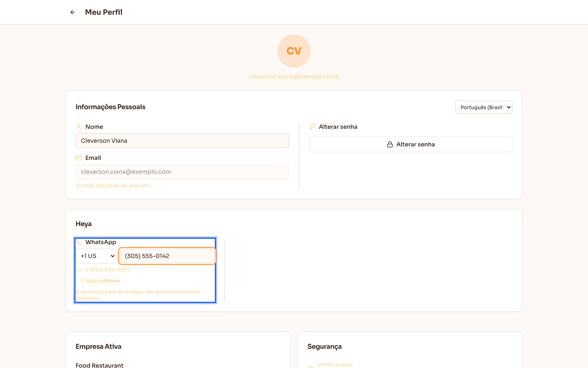This screenshot has height=368, width=588.
Task: Click the person icon beside Nome
Action: [x=79, y=127]
